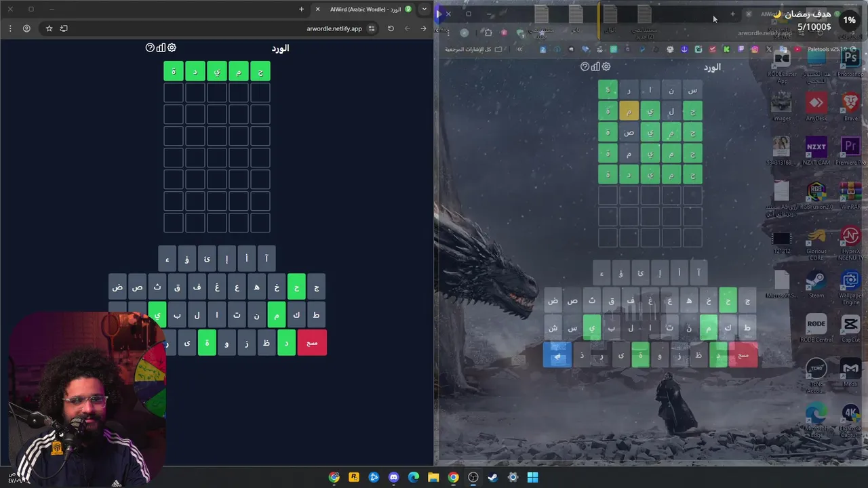This screenshot has width=868, height=488.
Task: Expand the tab search dropdown arrow
Action: pos(425,9)
